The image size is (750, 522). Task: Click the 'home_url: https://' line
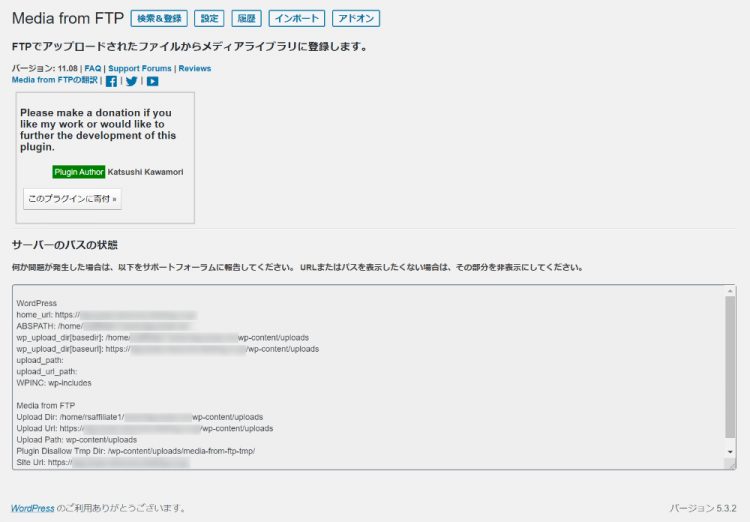click(106, 315)
